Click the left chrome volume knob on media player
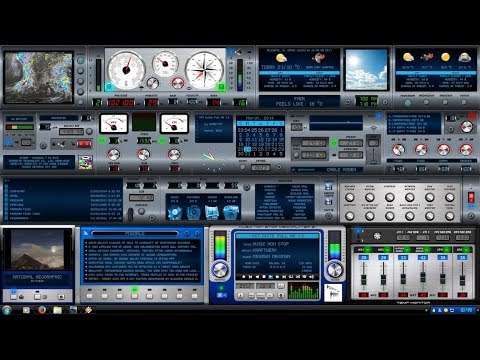 coord(220,270)
